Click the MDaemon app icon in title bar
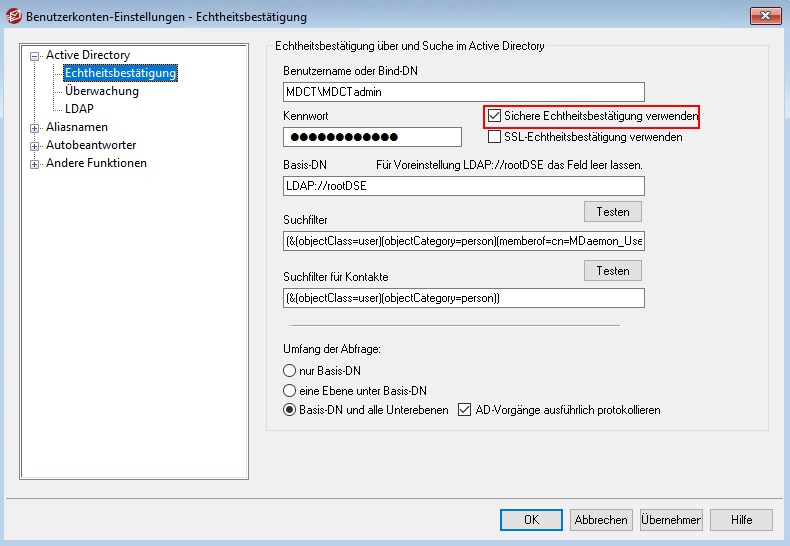The height and width of the screenshot is (546, 790). (15, 17)
